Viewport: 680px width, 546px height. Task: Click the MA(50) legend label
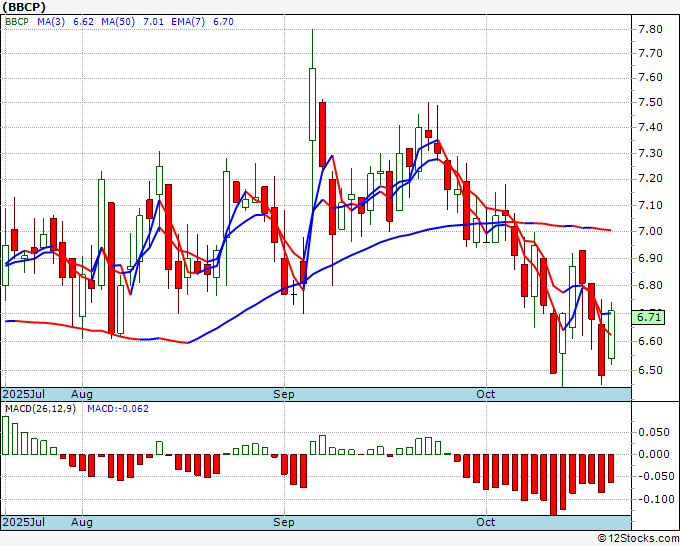click(118, 21)
